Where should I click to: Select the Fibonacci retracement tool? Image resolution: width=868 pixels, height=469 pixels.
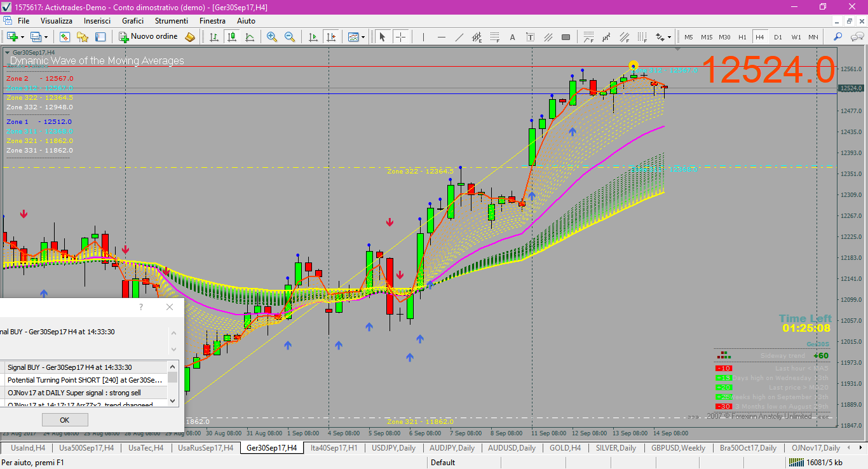click(494, 37)
